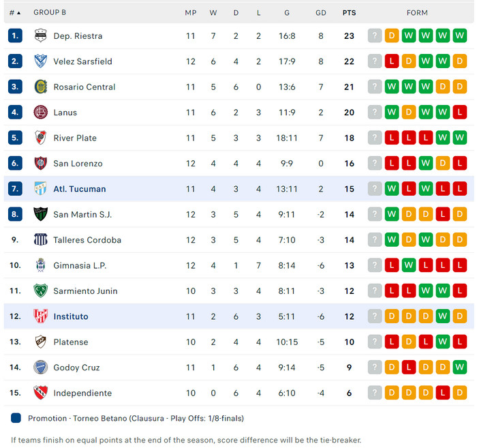Click the Atl. Tucuman team crest
The image size is (477, 448).
41,189
